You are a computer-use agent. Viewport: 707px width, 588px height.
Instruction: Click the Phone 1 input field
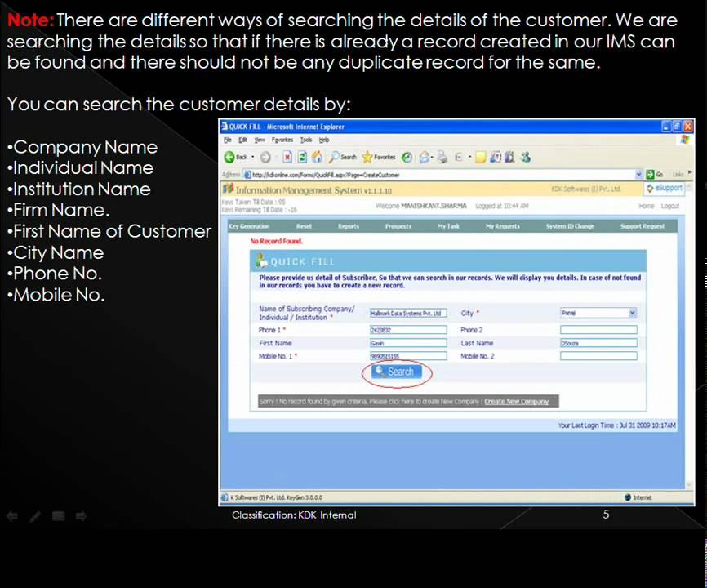(x=408, y=330)
